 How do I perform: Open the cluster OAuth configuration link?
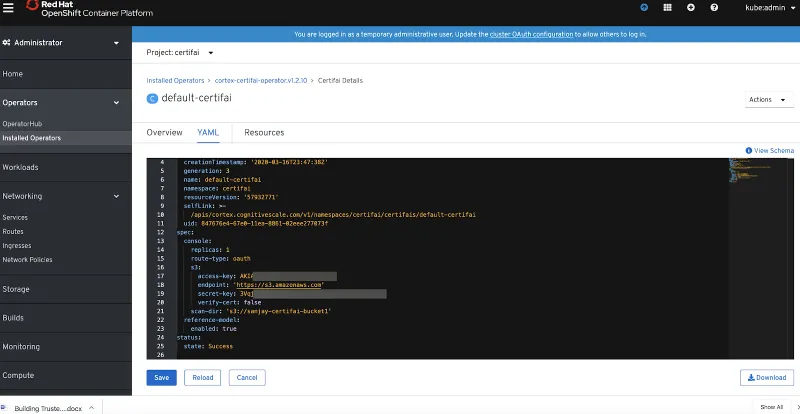(x=531, y=34)
